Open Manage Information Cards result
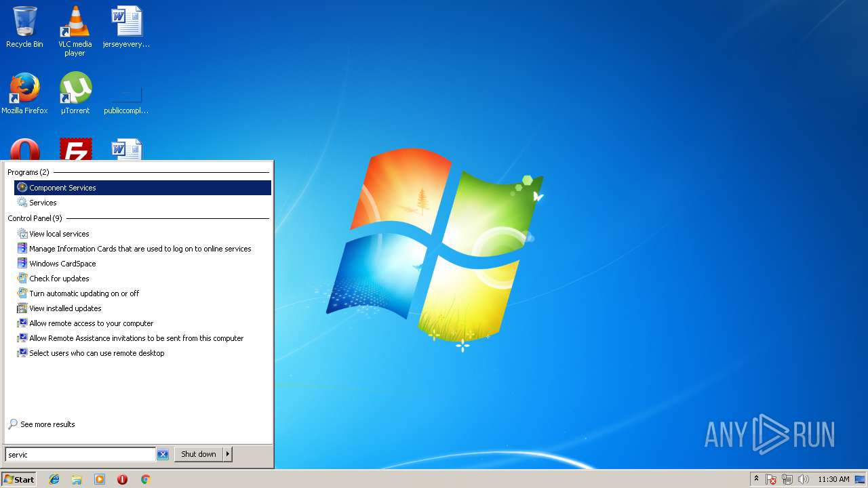 pos(142,249)
